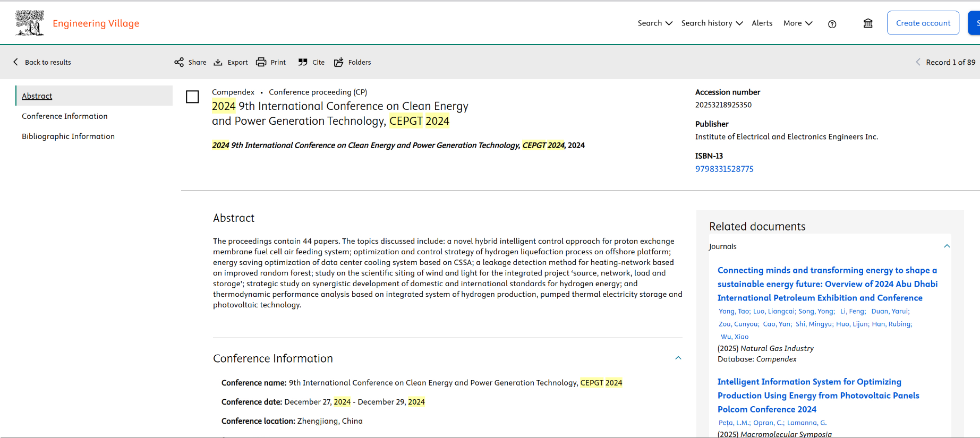Click the Share label in toolbar
This screenshot has height=438, width=980.
click(x=197, y=62)
